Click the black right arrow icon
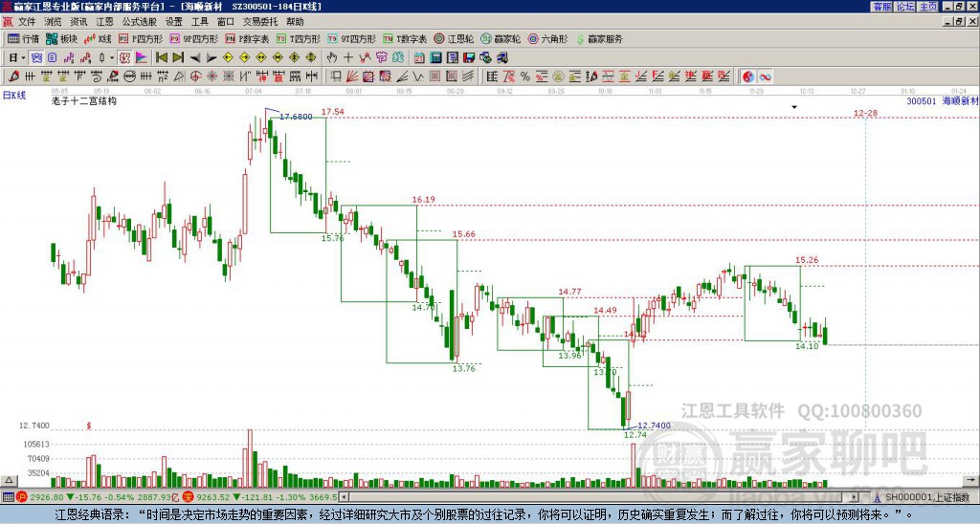980x524 pixels. click(x=212, y=58)
